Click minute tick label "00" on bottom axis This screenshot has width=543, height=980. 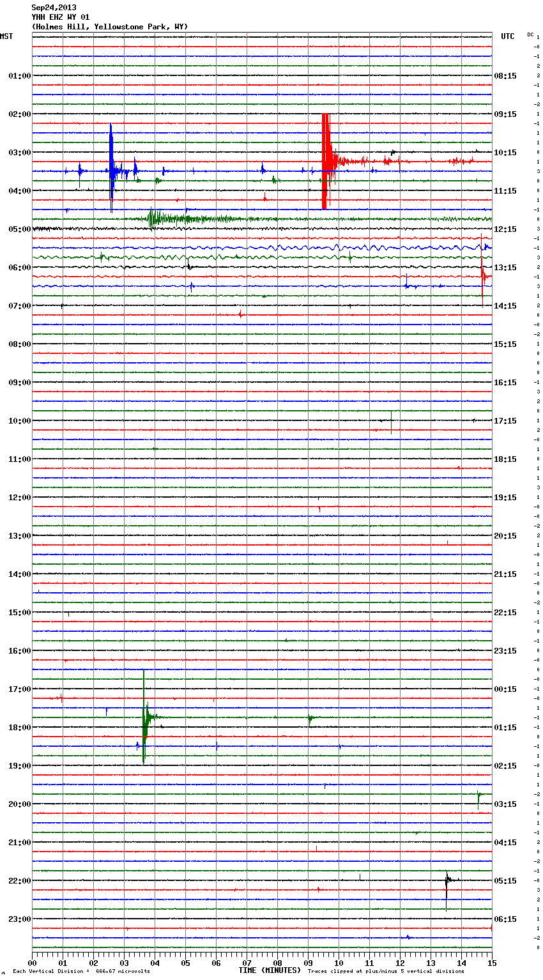click(32, 963)
